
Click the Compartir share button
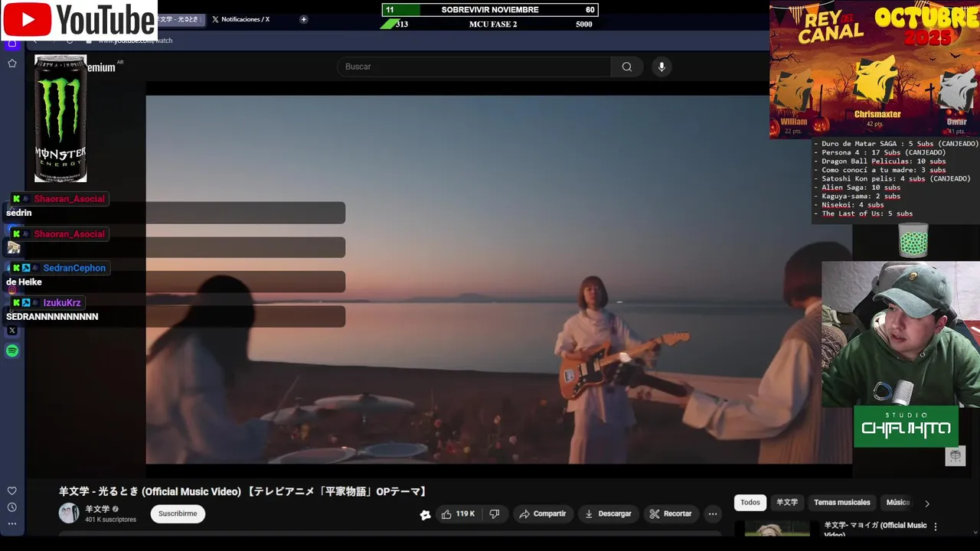coord(542,514)
